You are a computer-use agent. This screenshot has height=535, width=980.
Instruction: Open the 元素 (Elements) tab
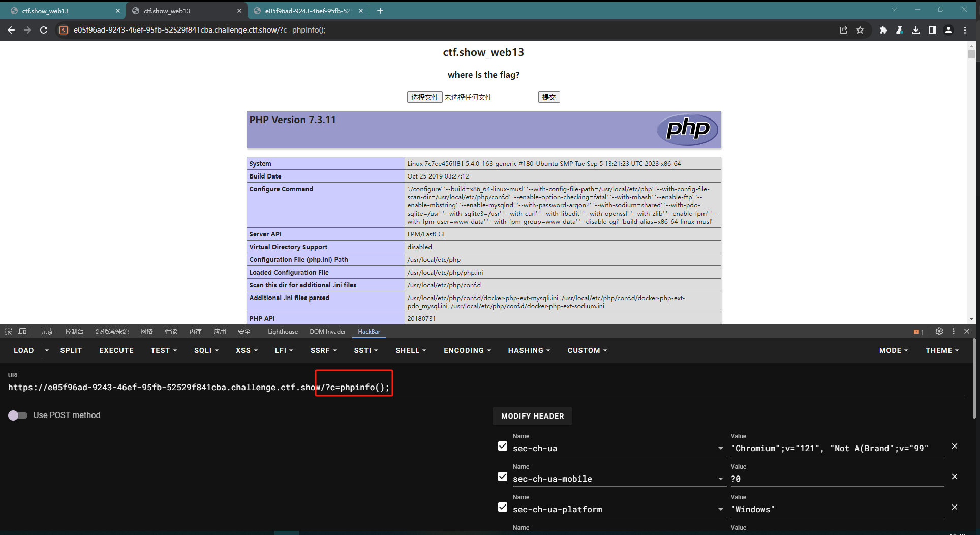click(47, 332)
